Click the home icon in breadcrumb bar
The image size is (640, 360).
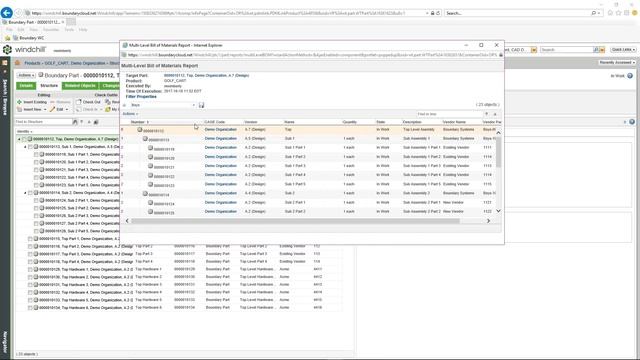[18, 63]
